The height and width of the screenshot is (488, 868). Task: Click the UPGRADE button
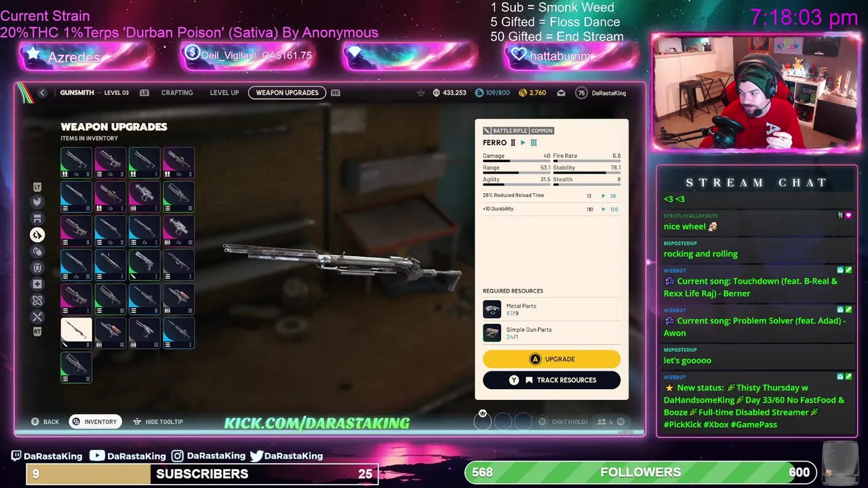click(551, 359)
